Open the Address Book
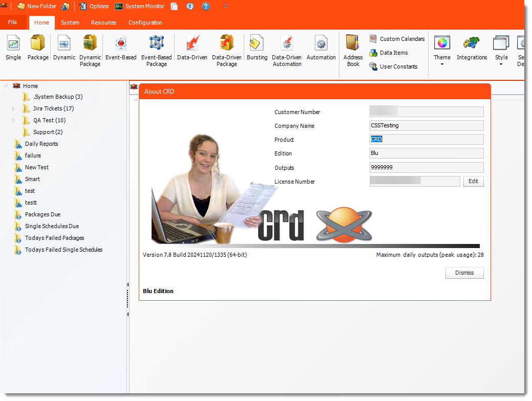 [352, 49]
